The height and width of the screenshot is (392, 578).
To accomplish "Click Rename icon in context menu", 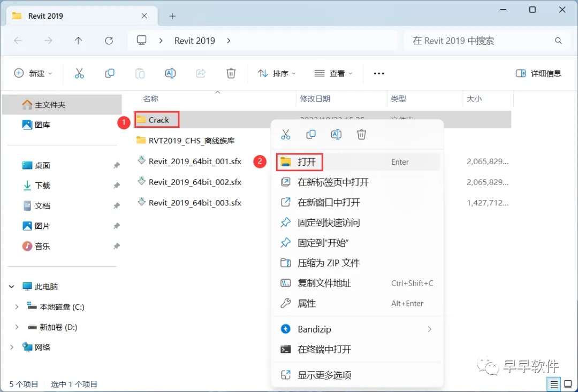I will pos(336,134).
